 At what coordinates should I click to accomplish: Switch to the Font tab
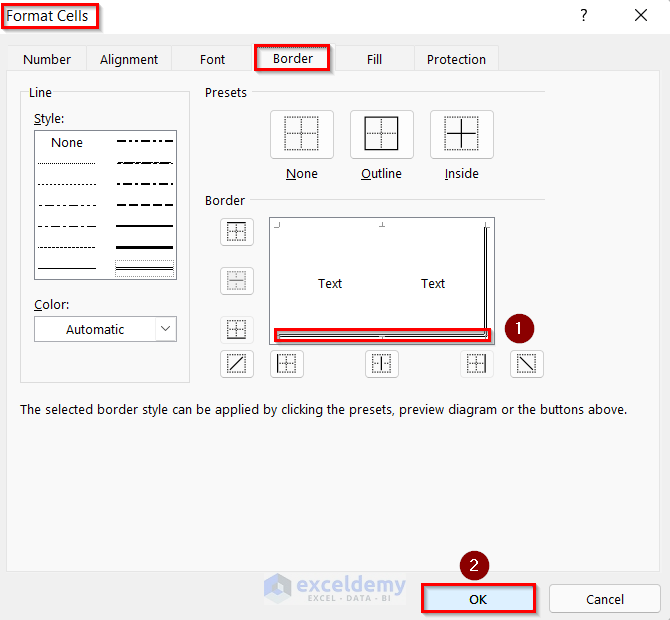[212, 59]
